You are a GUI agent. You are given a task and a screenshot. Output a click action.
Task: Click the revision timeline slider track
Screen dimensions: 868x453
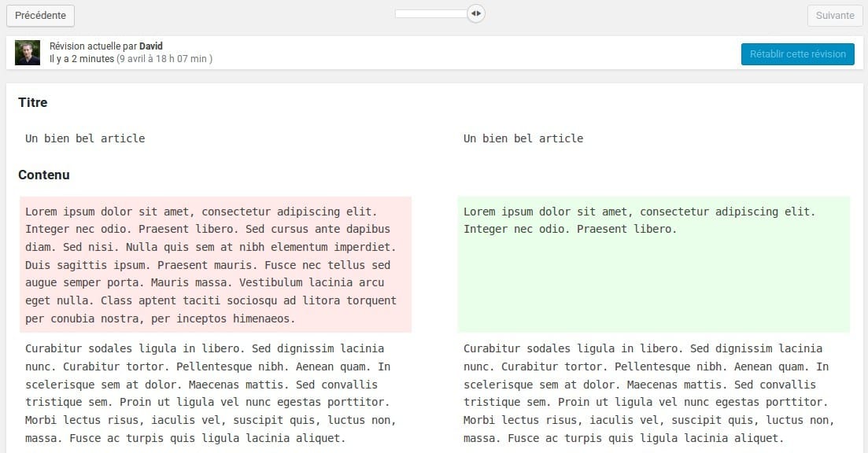coord(429,13)
